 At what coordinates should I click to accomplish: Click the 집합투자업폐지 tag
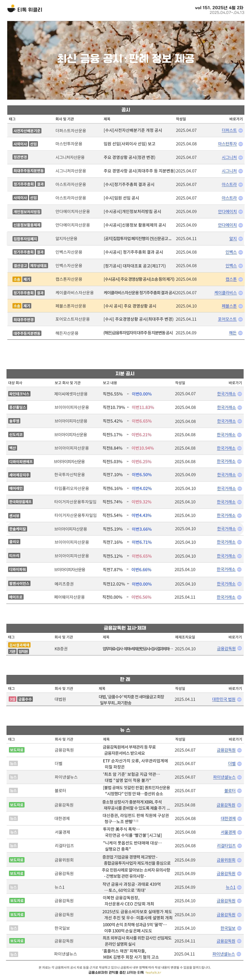(x=25, y=239)
